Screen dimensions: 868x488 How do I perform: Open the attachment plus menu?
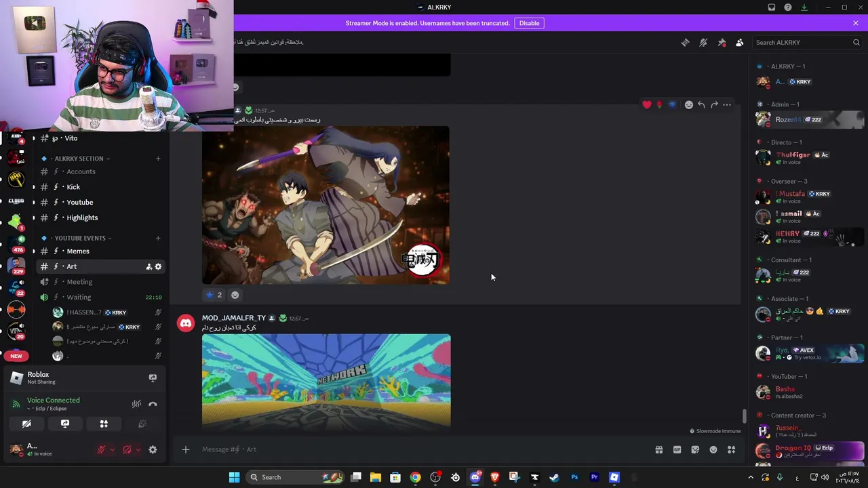pyautogui.click(x=186, y=449)
